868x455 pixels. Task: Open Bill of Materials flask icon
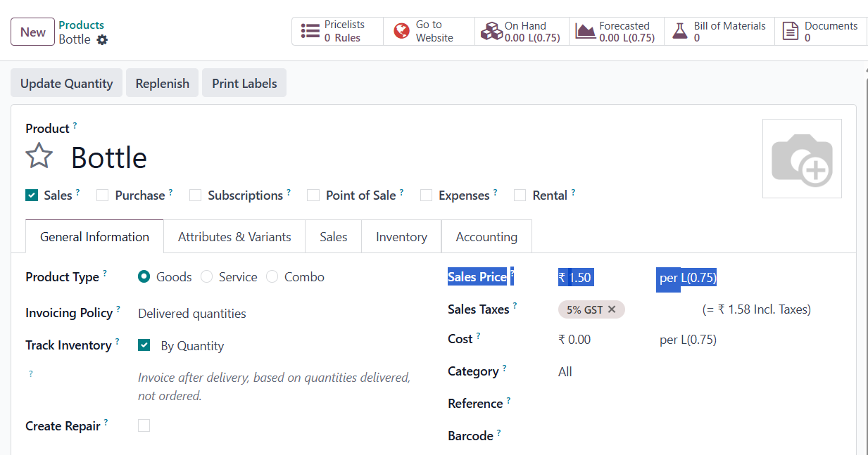[679, 32]
